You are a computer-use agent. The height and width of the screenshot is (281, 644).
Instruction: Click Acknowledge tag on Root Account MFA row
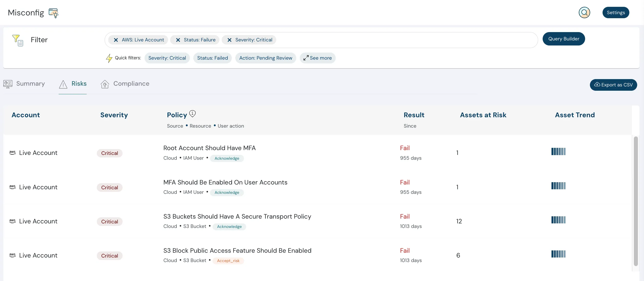[x=227, y=158]
